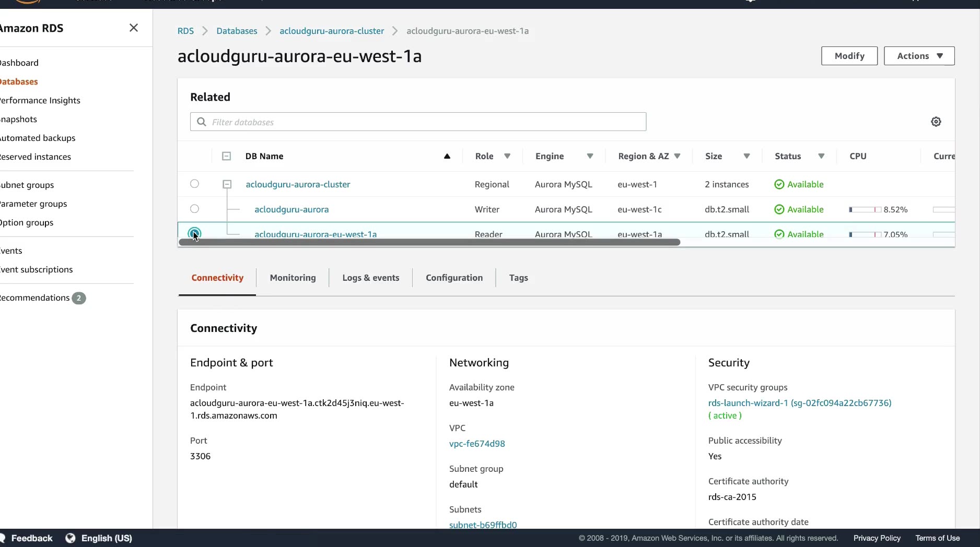This screenshot has width=980, height=547.
Task: Click the search icon in Filter databases
Action: coord(202,122)
